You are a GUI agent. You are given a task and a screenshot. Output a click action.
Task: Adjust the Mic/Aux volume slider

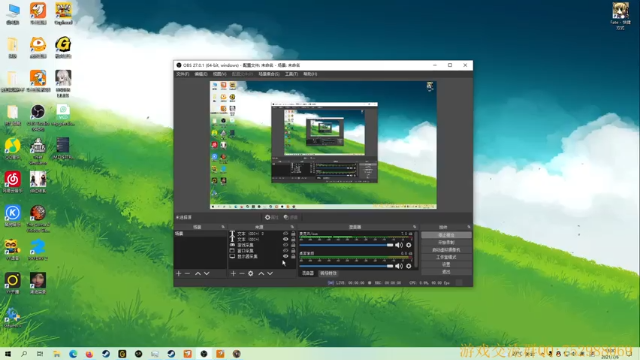(346, 245)
